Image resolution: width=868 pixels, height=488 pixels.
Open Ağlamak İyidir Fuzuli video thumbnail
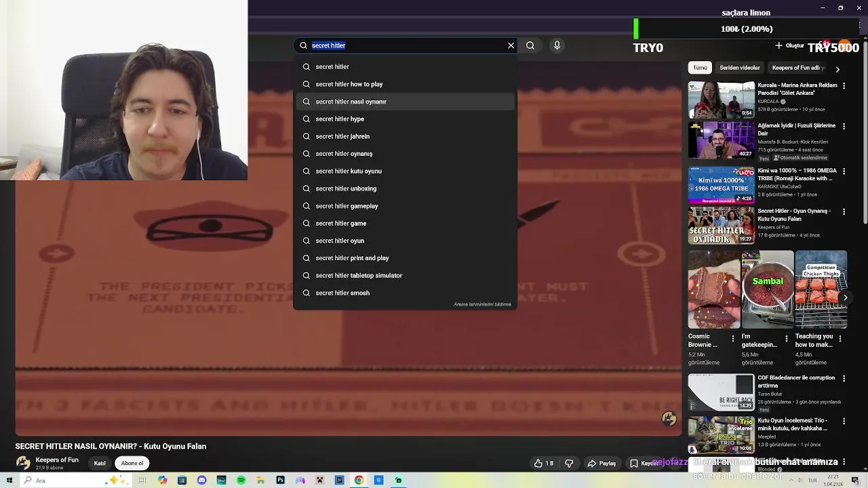pyautogui.click(x=722, y=140)
